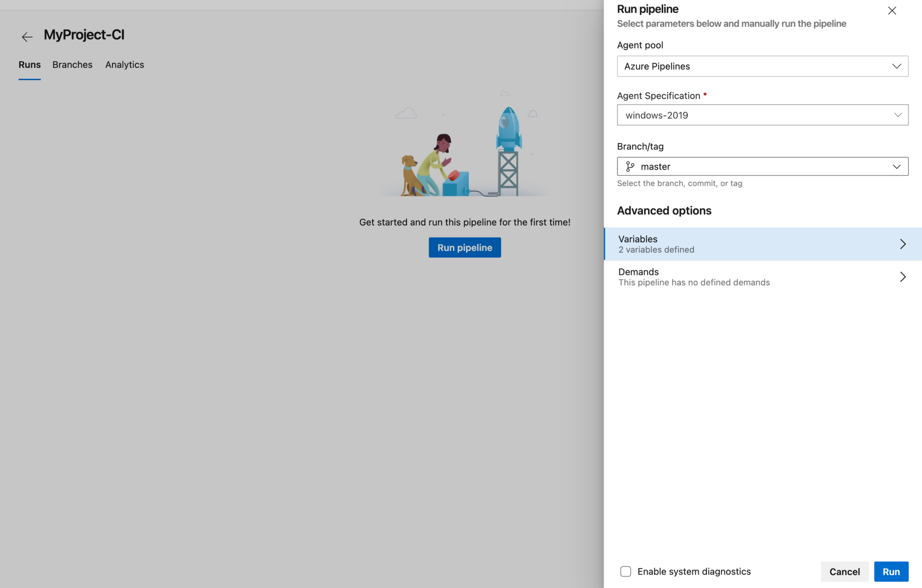Open the Variables chevron arrow
Image resolution: width=922 pixels, height=588 pixels.
(903, 244)
